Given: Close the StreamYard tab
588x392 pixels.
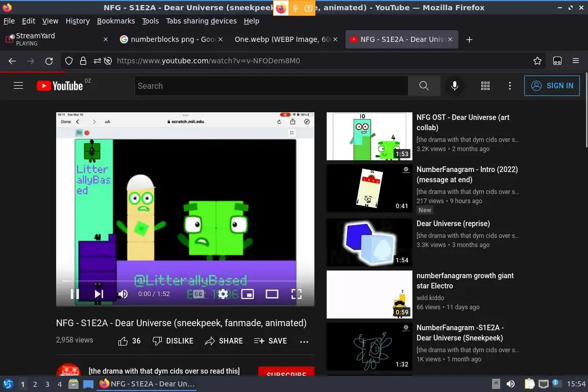Looking at the screenshot, I should (106, 39).
